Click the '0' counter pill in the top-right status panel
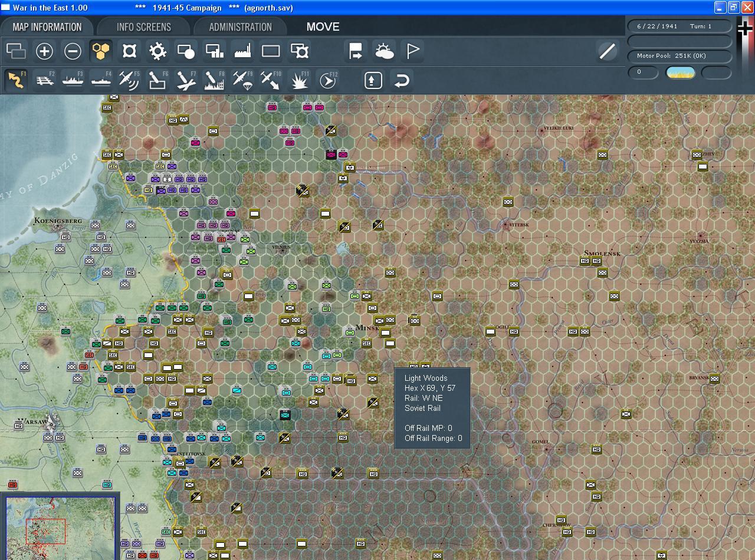The image size is (755, 560). (643, 73)
